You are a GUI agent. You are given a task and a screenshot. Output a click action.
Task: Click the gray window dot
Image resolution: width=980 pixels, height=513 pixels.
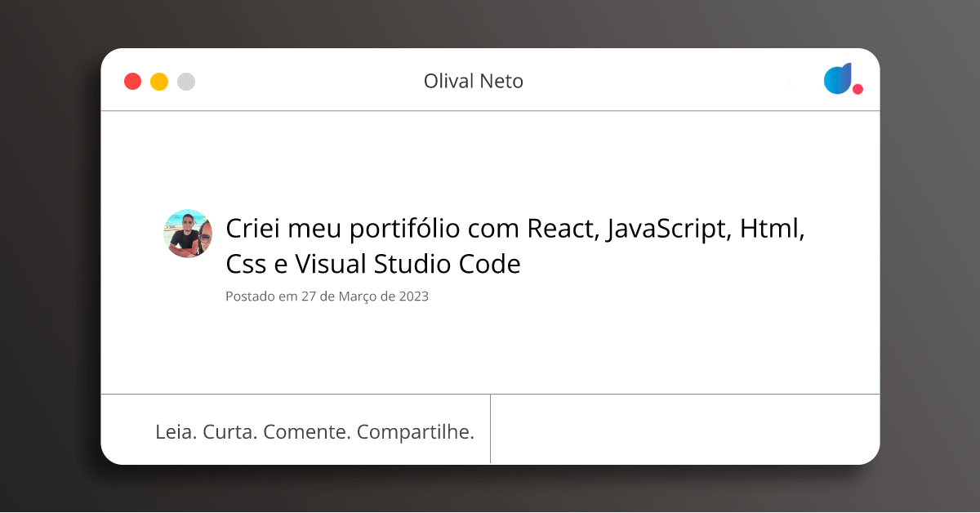click(186, 82)
